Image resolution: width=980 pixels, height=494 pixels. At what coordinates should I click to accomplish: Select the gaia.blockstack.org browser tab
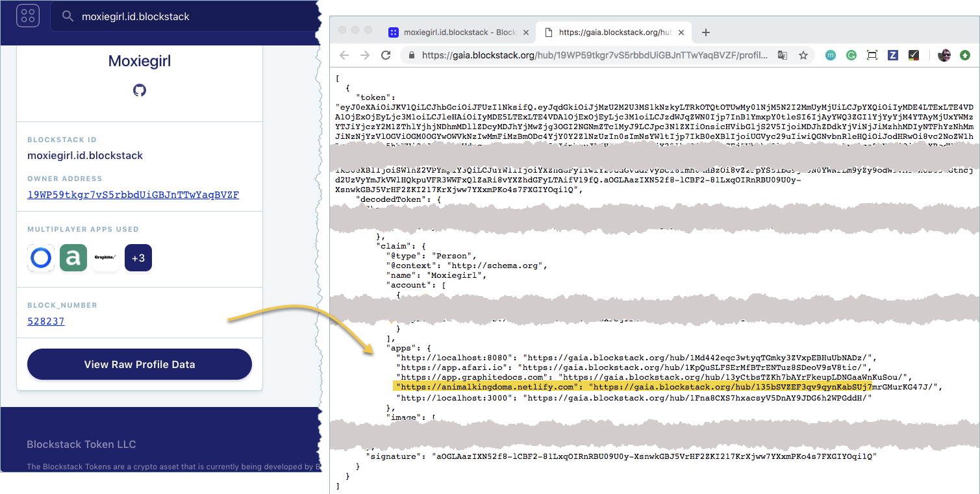tap(614, 32)
